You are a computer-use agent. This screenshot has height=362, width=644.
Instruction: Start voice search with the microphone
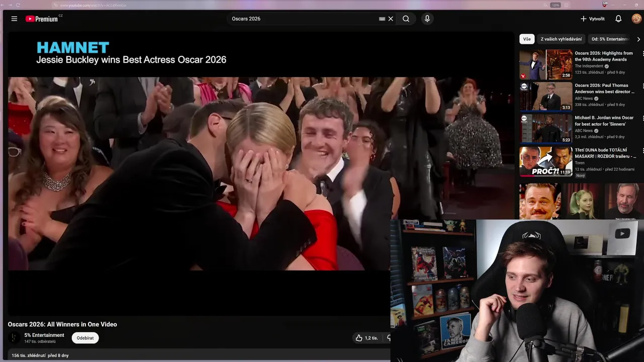[x=427, y=19]
